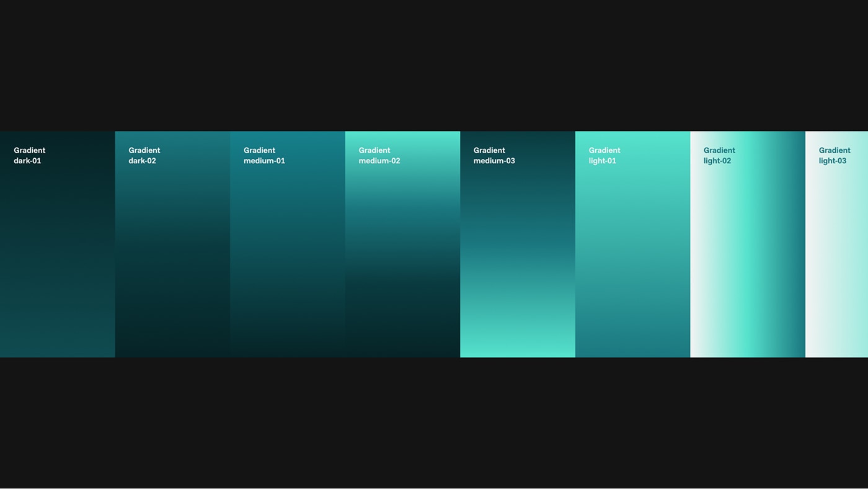Click the black area below the gradient row
Image resolution: width=868 pixels, height=489 pixels.
click(x=434, y=422)
